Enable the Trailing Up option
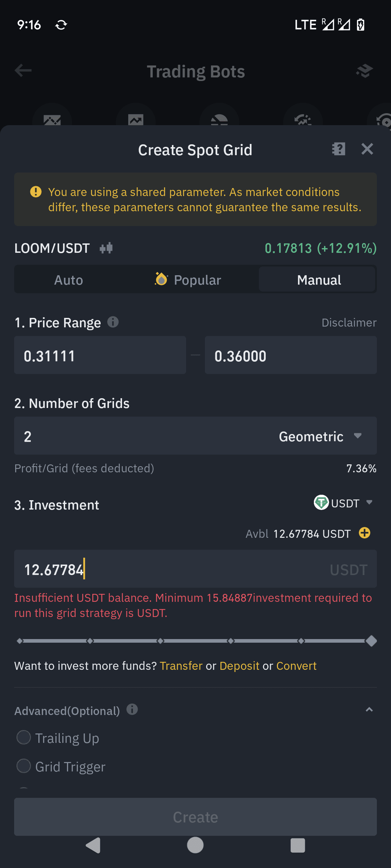The image size is (391, 868). click(x=24, y=737)
